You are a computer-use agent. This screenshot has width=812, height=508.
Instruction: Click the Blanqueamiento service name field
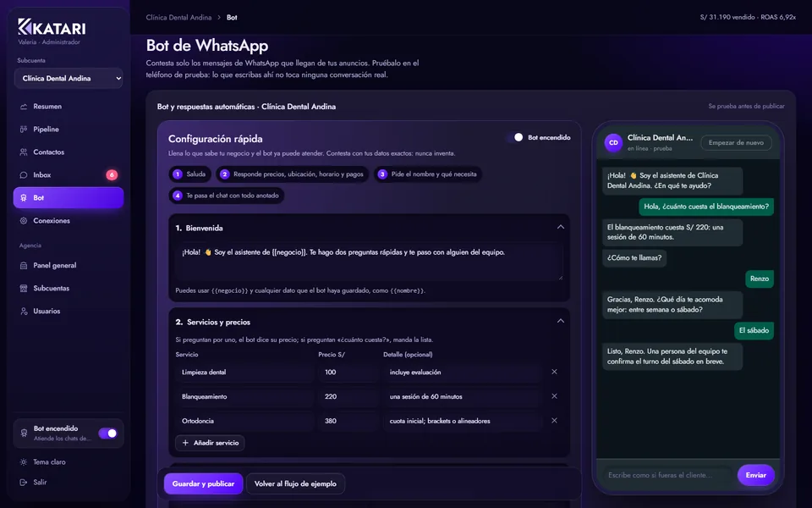(x=244, y=396)
